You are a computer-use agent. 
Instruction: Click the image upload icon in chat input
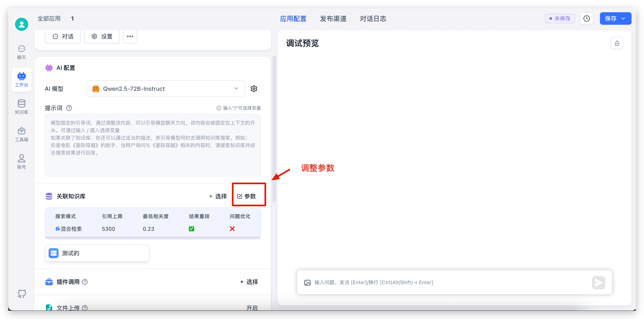[307, 282]
